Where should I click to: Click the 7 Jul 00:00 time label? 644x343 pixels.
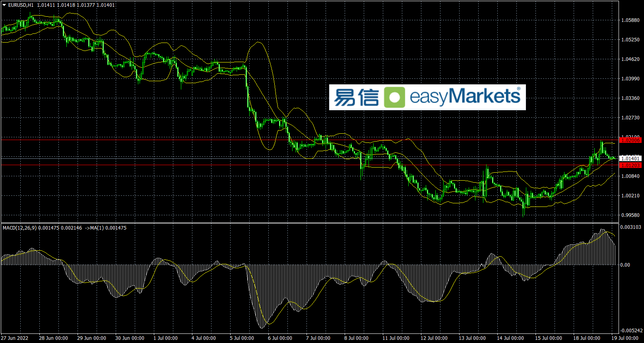(318, 338)
